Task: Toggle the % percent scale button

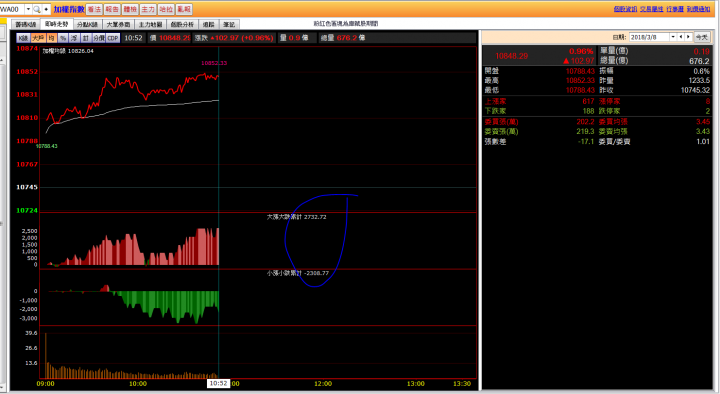Action: pos(63,38)
